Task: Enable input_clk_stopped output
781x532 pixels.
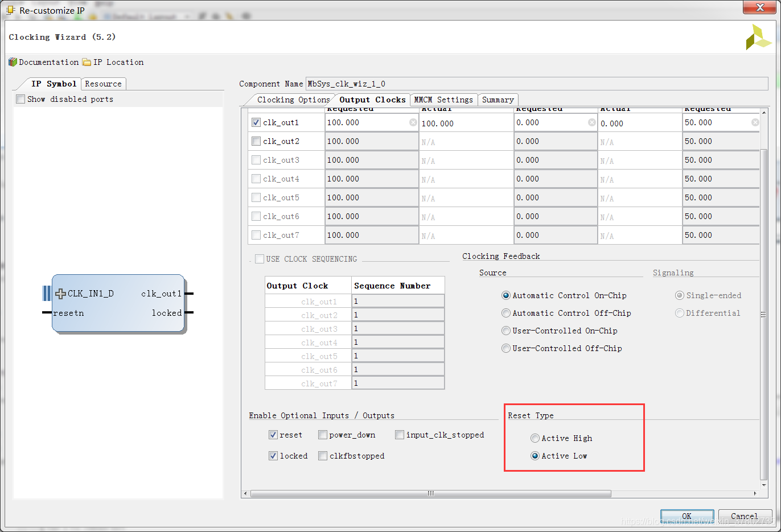Action: (x=400, y=435)
